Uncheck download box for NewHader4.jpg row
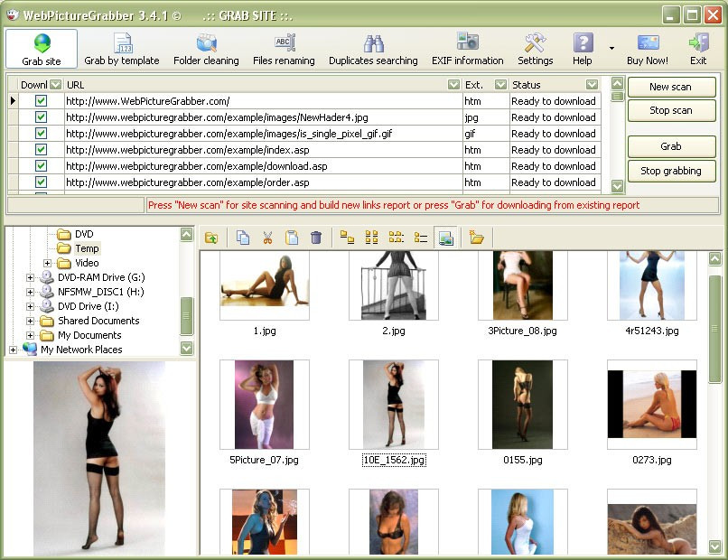Image resolution: width=728 pixels, height=560 pixels. pyautogui.click(x=41, y=117)
